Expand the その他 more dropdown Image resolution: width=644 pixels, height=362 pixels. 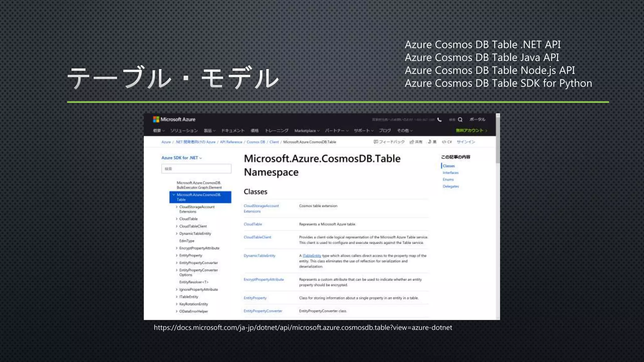pos(405,130)
